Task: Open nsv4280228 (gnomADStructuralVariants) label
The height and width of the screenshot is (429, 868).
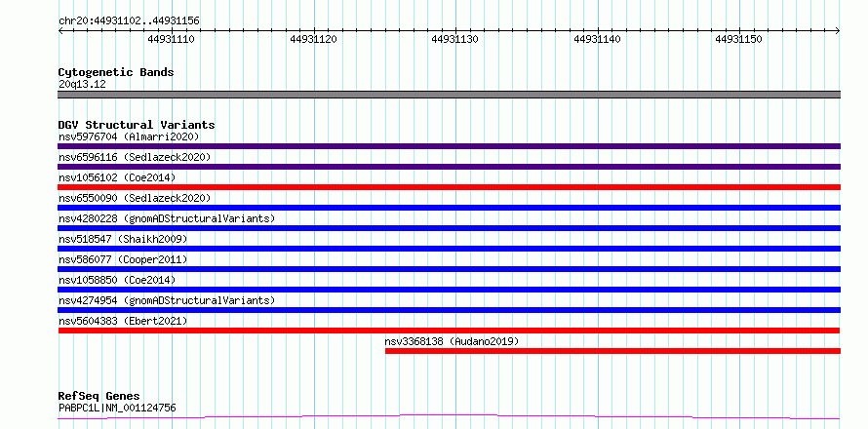Action: [167, 218]
